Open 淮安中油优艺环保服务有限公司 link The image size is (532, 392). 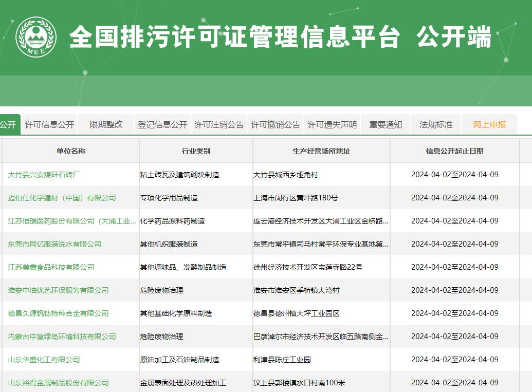[58, 290]
